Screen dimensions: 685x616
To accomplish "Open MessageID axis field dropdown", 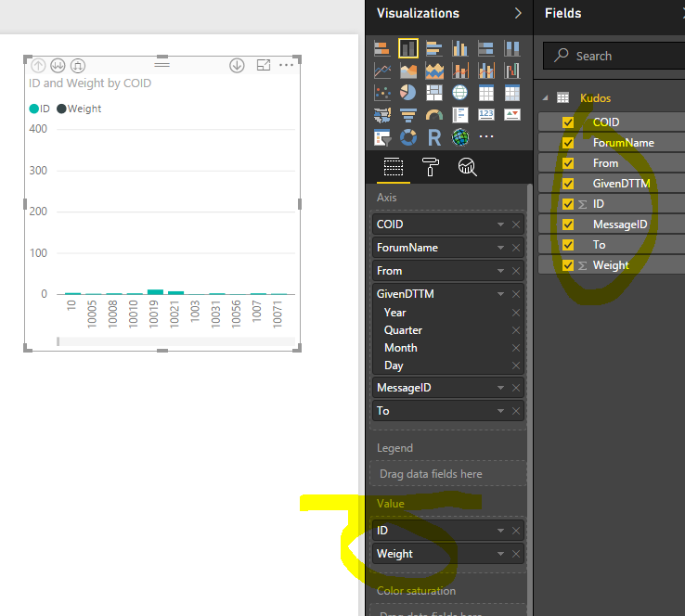I will tap(500, 388).
